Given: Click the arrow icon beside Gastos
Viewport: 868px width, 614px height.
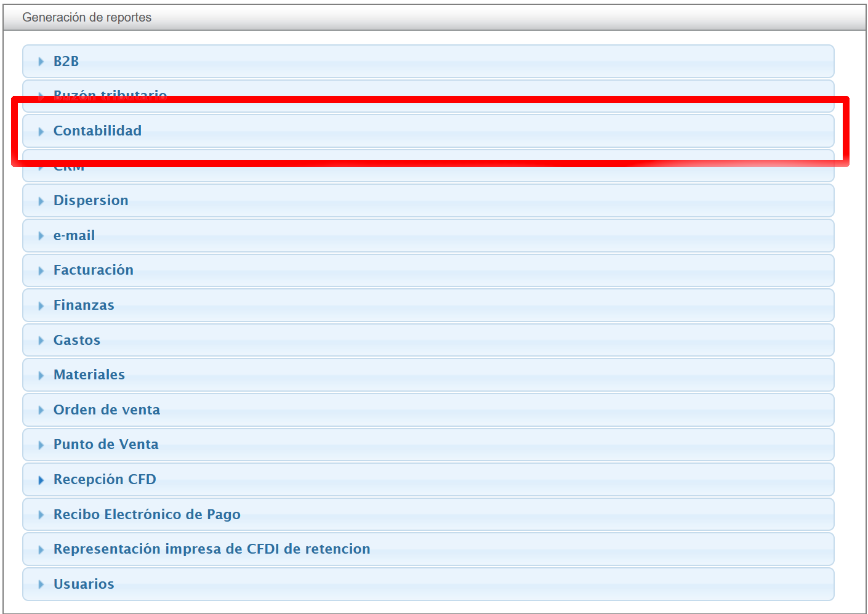Looking at the screenshot, I should point(41,341).
